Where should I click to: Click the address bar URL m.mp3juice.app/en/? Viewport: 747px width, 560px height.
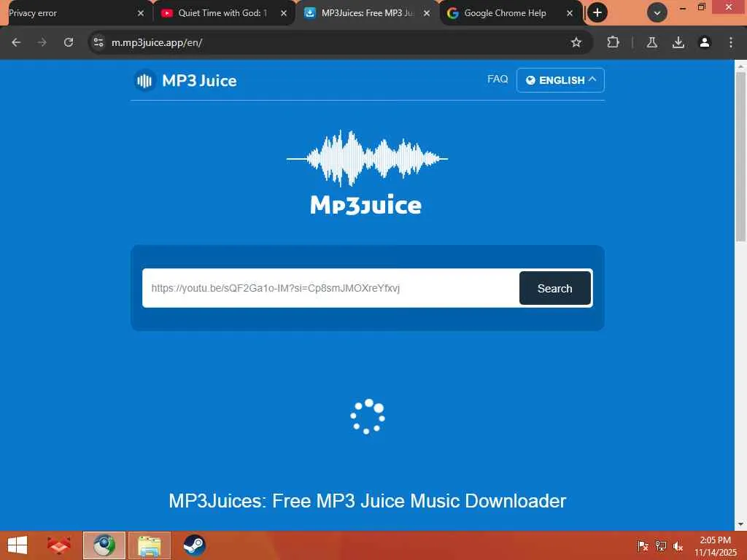[157, 42]
